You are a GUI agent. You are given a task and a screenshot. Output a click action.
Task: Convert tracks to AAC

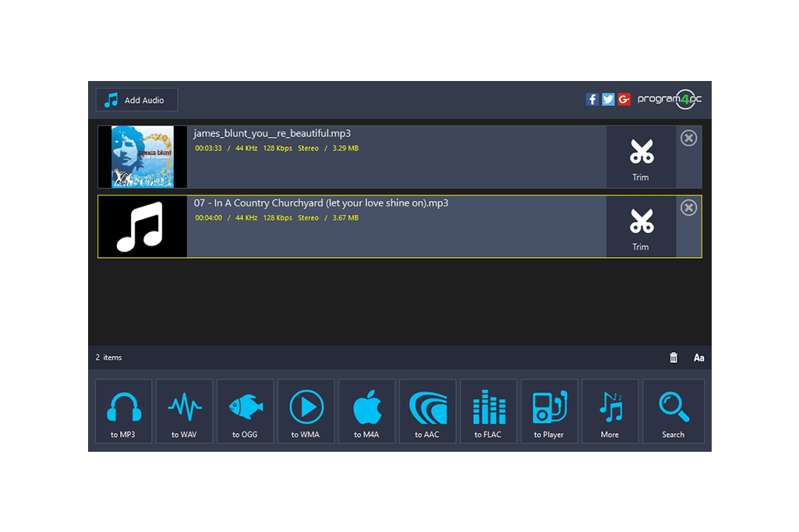coord(427,411)
